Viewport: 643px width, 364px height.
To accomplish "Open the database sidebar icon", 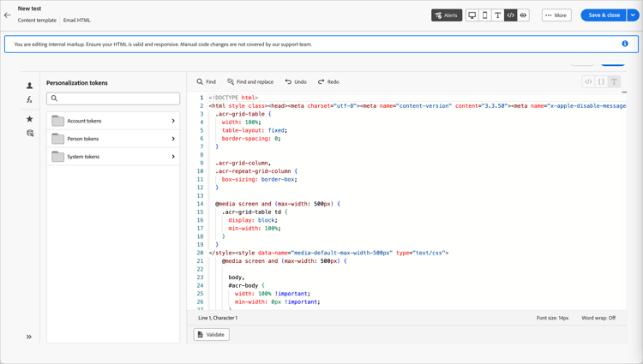I will click(x=29, y=134).
